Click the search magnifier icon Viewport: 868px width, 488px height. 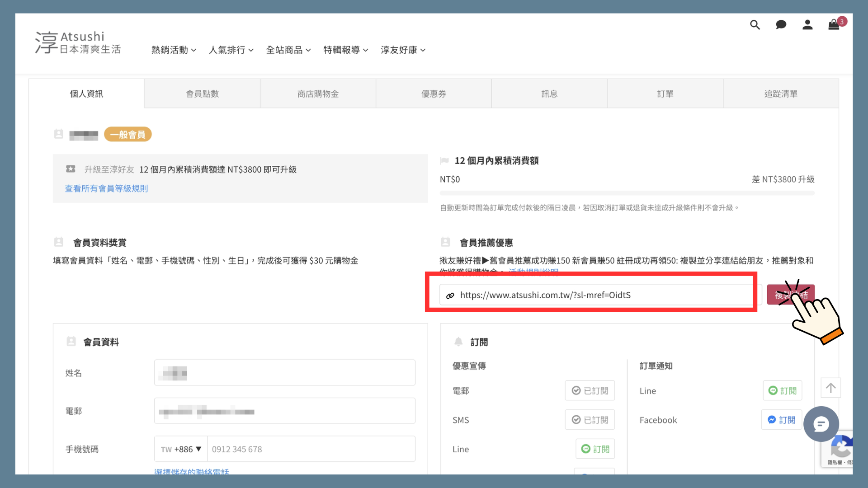(x=755, y=25)
